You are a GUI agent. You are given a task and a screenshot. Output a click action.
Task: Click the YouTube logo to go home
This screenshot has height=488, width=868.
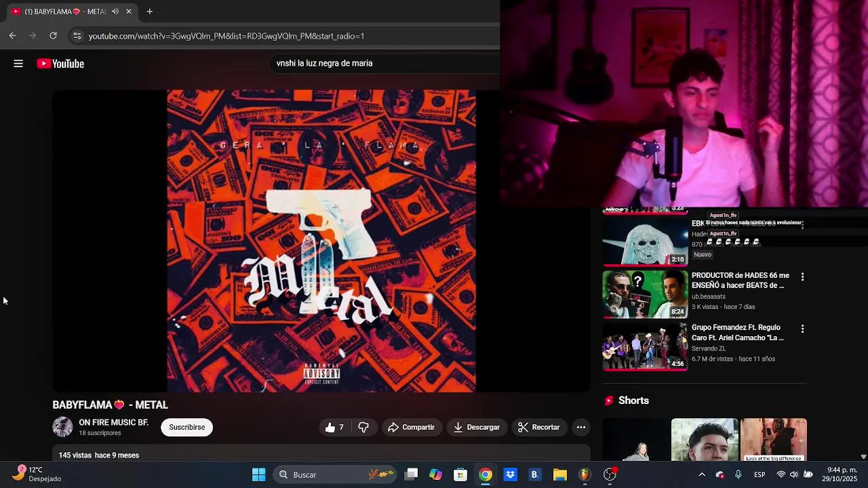(x=60, y=64)
